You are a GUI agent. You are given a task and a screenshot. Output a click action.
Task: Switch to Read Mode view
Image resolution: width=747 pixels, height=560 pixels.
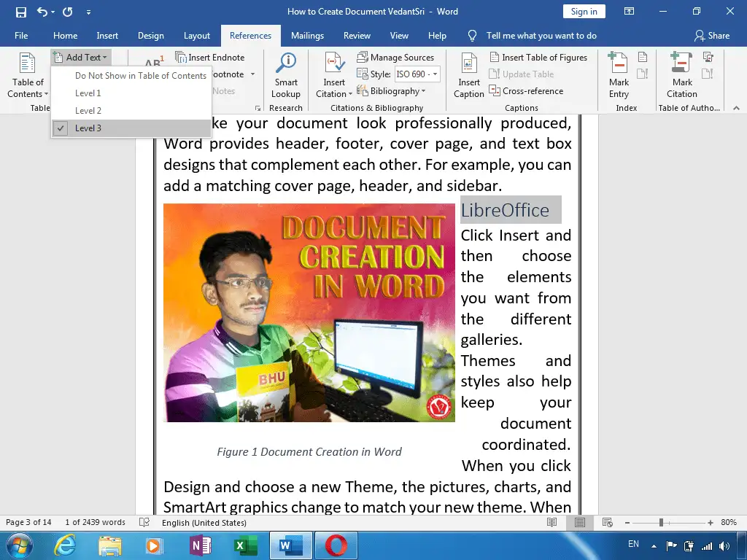click(551, 522)
